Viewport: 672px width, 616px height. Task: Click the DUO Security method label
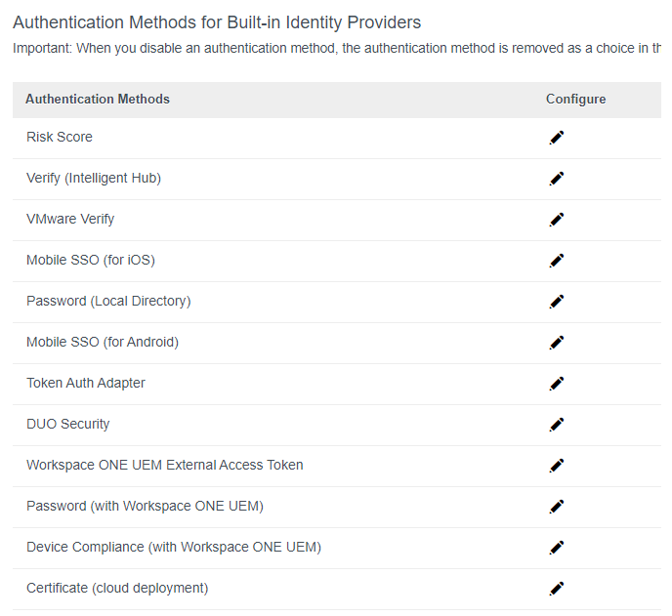[x=68, y=424]
